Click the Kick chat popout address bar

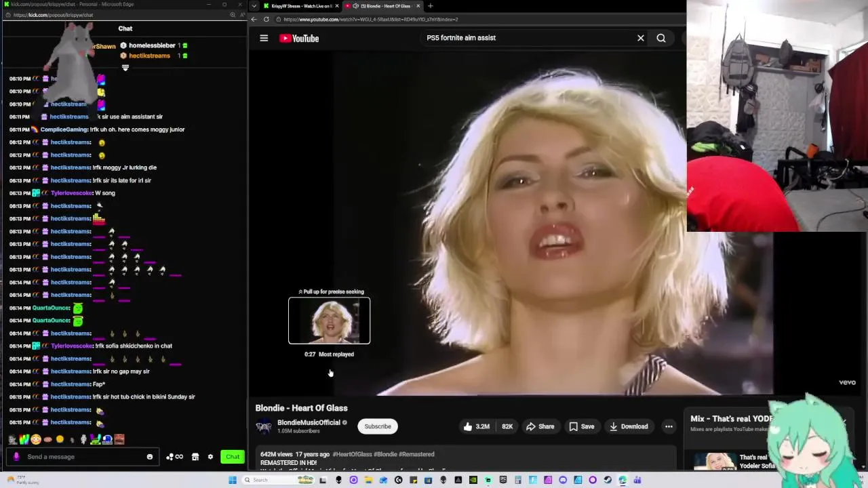52,15
